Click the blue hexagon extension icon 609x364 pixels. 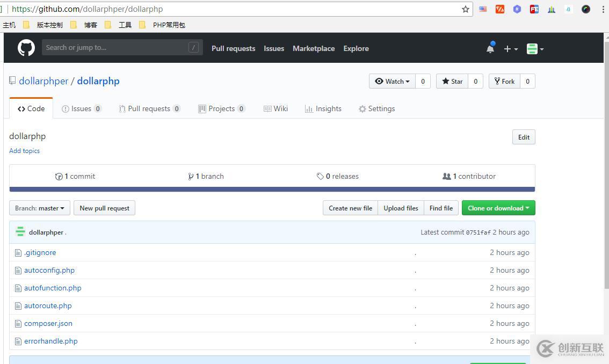point(517,9)
